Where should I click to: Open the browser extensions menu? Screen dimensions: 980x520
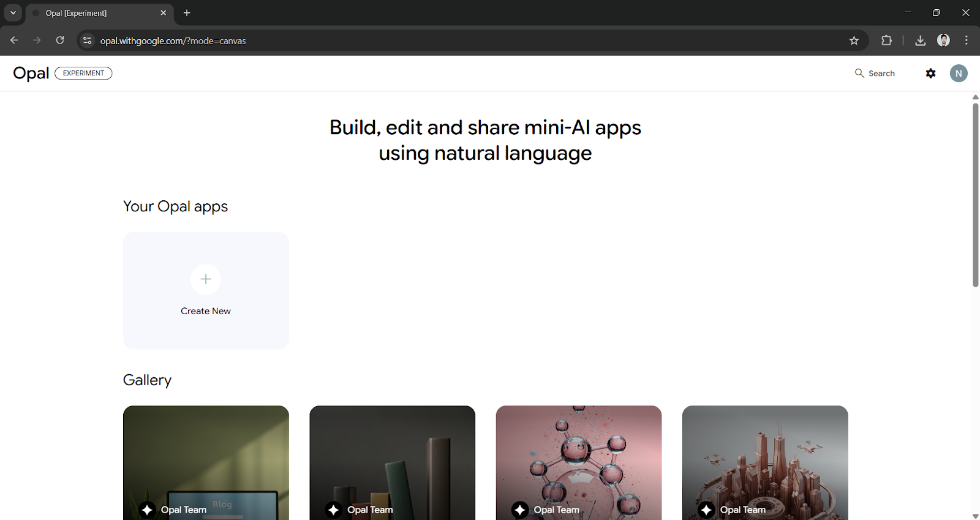pos(886,40)
